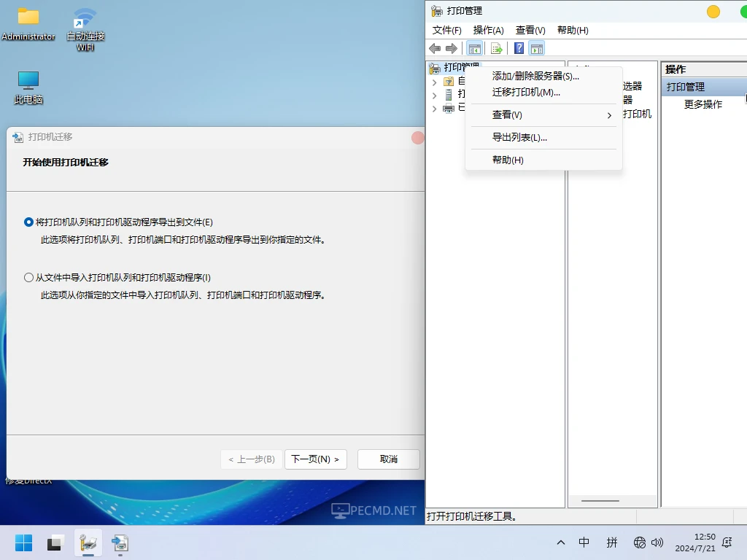Choose 帮助(H) from context menu
The width and height of the screenshot is (747, 560).
point(543,160)
